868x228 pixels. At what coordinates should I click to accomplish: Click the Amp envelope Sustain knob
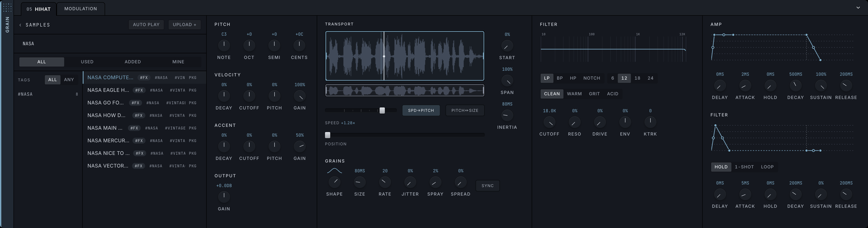point(821,85)
